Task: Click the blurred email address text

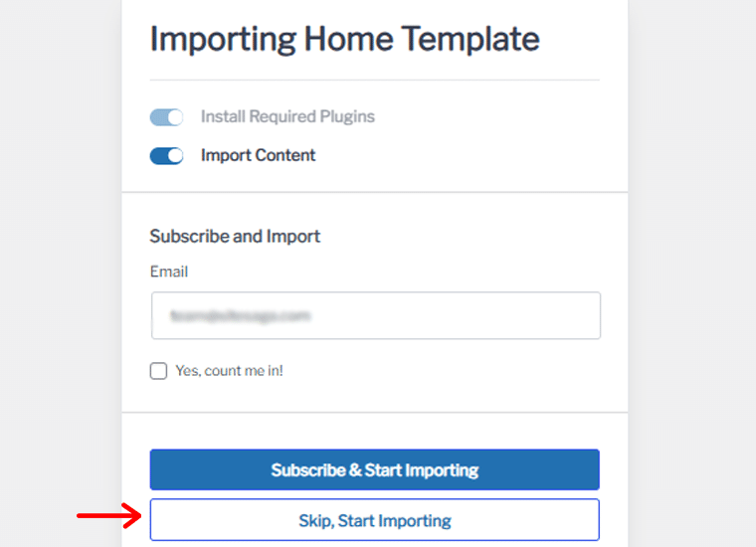Action: tap(240, 315)
